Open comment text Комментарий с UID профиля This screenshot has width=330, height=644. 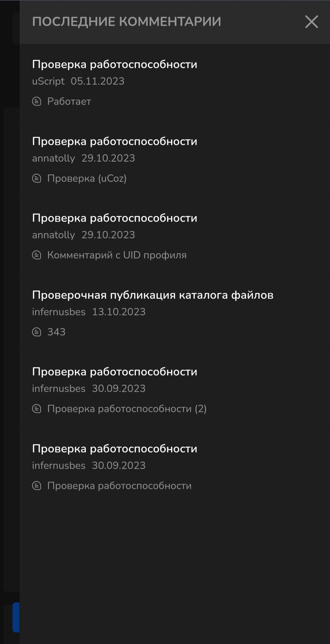(x=117, y=255)
